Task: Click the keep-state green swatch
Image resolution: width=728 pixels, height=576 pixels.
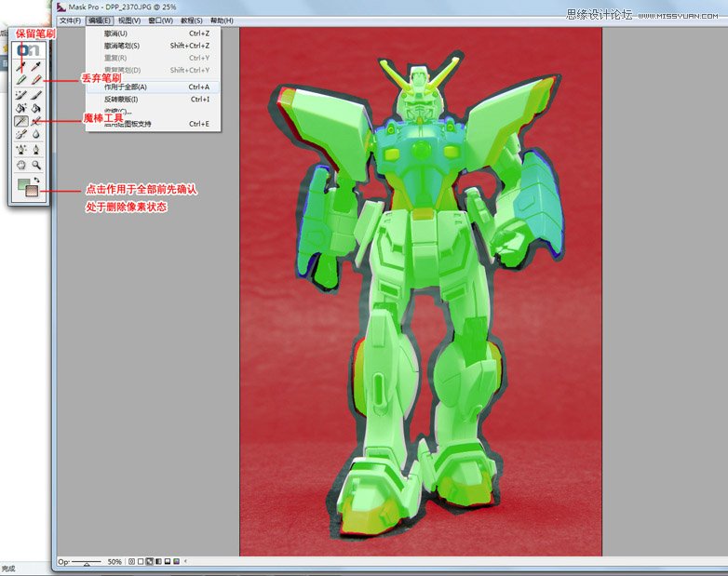Action: click(23, 185)
